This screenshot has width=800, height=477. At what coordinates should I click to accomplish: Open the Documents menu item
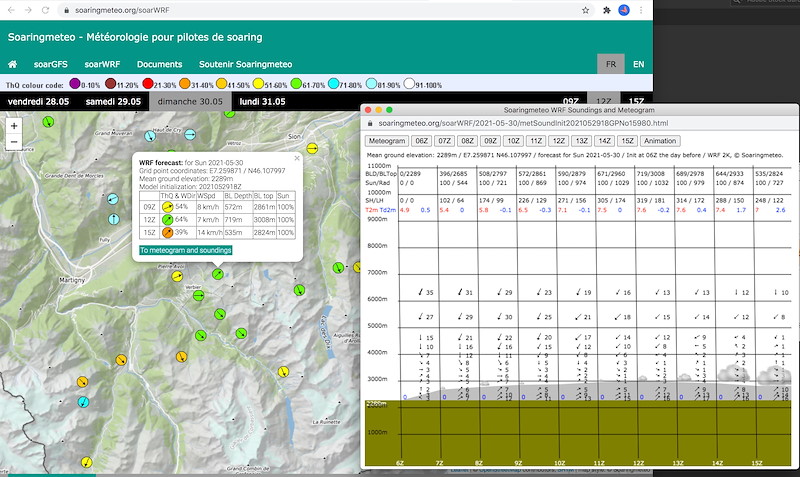(159, 64)
